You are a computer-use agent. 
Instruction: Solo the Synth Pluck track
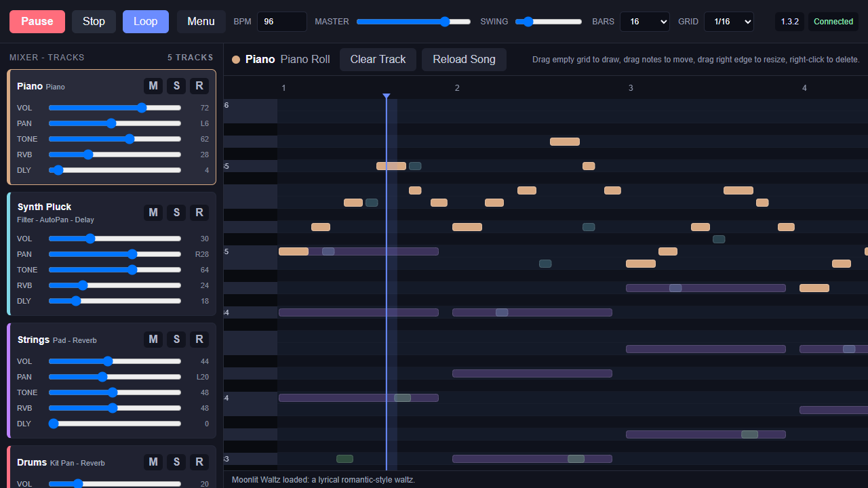pyautogui.click(x=176, y=212)
